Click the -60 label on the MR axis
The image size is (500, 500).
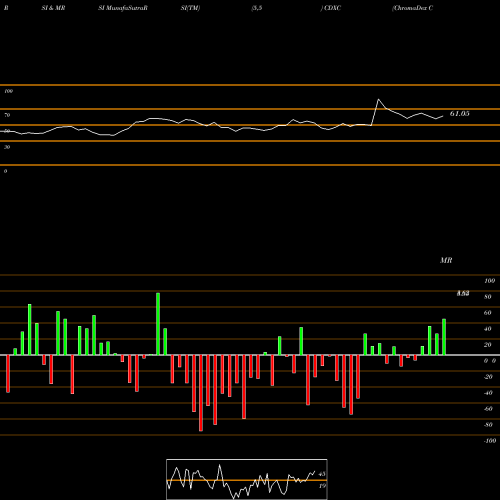488,409
